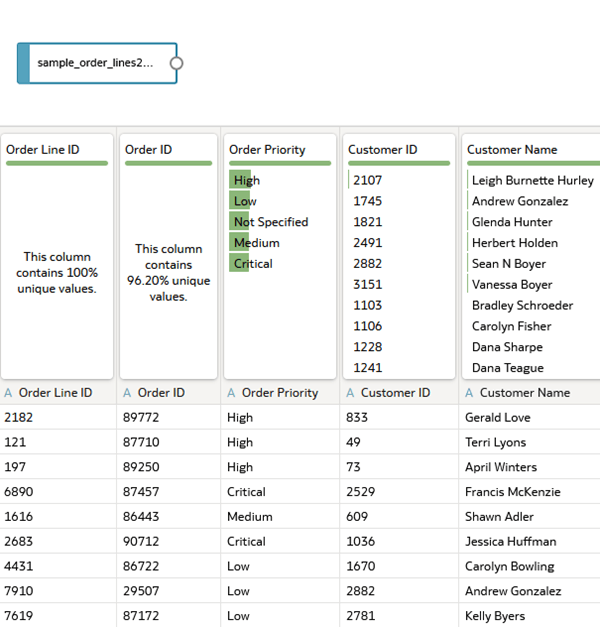Click the Francis McKenzie customer cell
The height and width of the screenshot is (627, 600).
tap(529, 491)
